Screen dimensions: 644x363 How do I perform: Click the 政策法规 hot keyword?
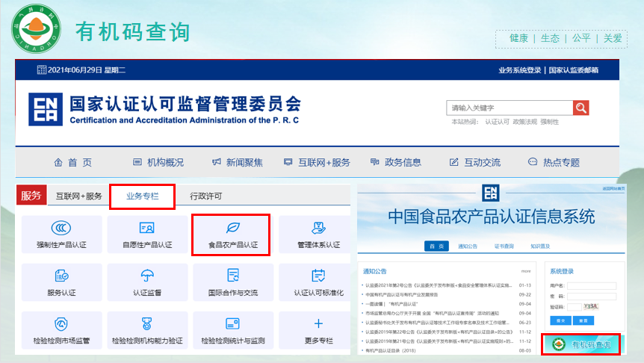(x=525, y=122)
